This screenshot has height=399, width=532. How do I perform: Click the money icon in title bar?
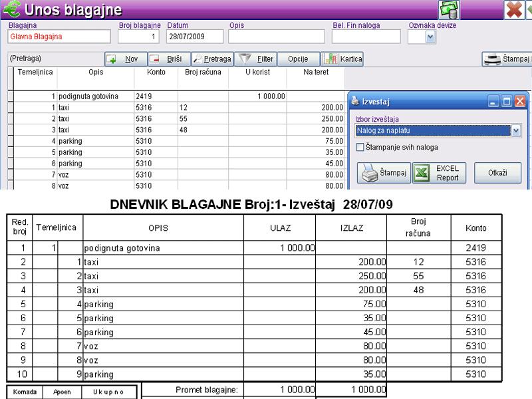pos(449,10)
